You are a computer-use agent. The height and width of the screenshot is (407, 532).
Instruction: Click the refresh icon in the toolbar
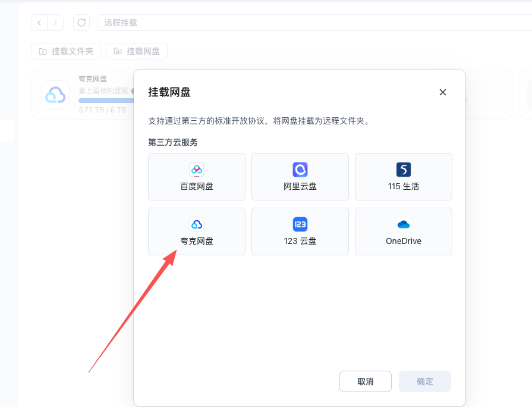tap(81, 23)
